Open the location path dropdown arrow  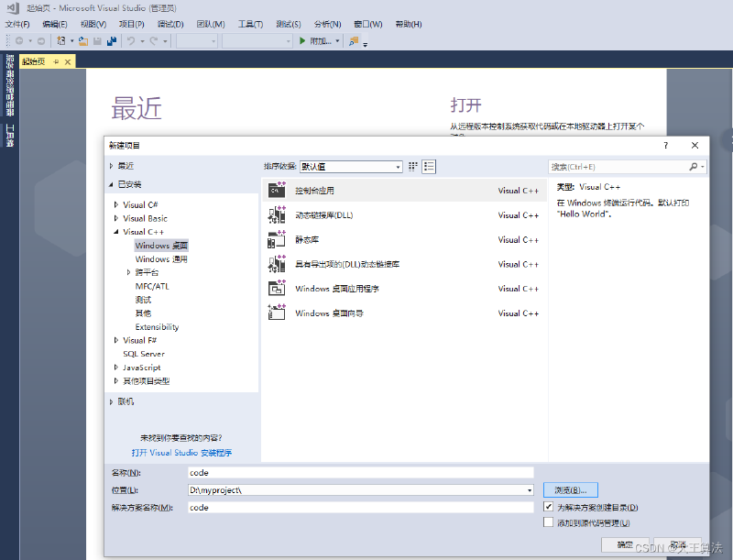point(530,489)
